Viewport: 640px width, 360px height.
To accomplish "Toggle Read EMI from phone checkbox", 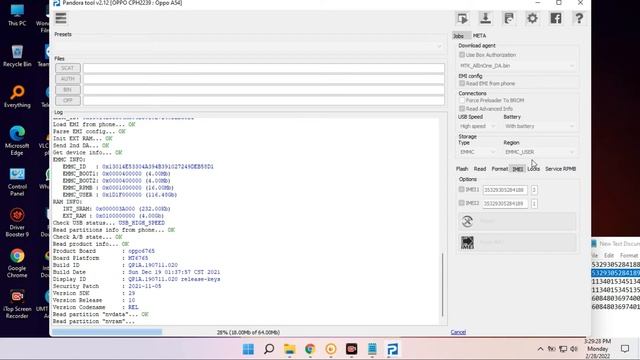I will pyautogui.click(x=462, y=83).
